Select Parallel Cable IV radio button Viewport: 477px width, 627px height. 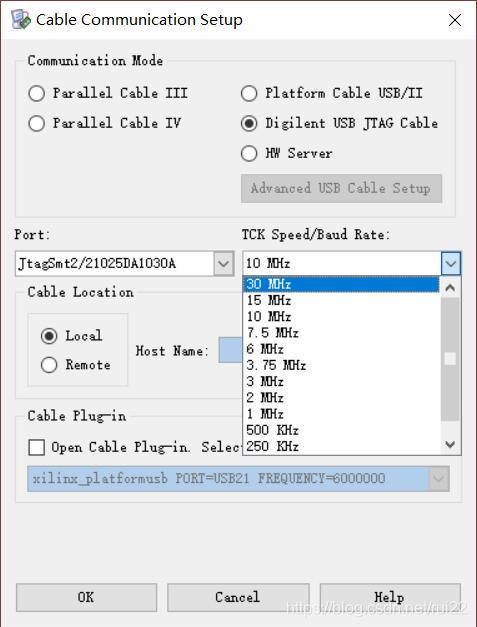[36, 123]
